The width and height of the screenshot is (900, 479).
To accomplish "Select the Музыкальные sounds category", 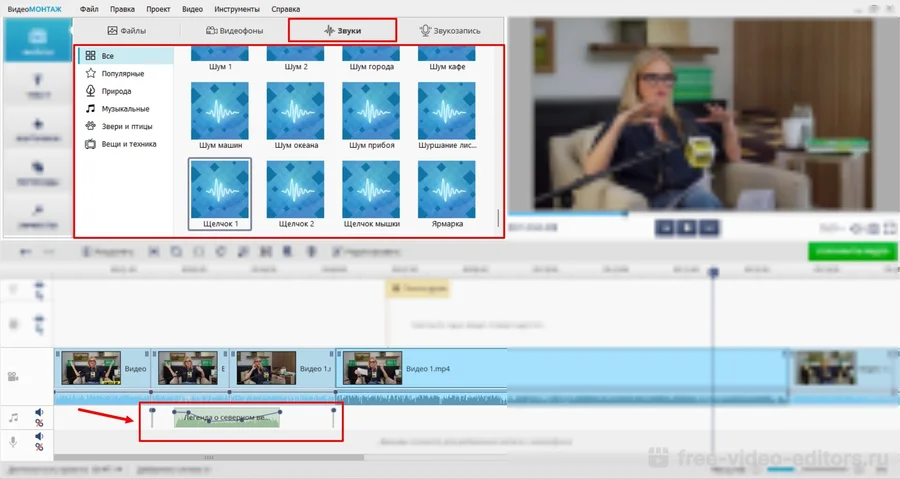I will [x=125, y=108].
